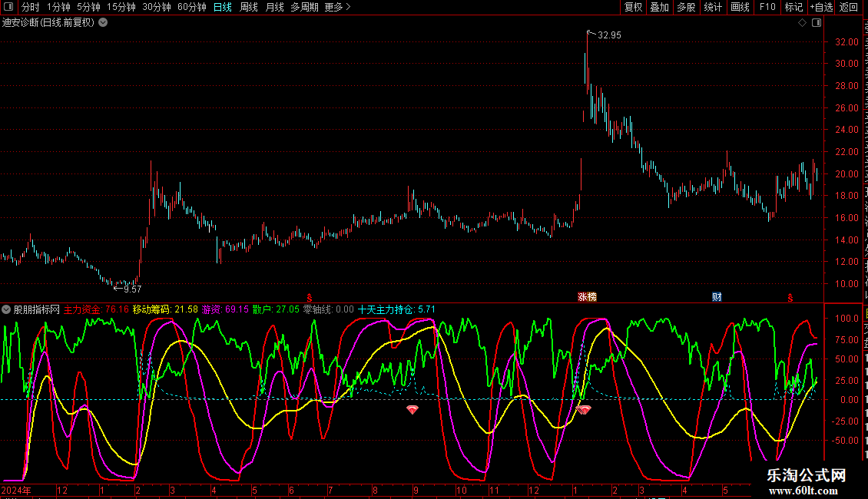Viewport: 868px width, 499px height.
Task: Click the -50.00 indicator axis label
Action: [846, 441]
